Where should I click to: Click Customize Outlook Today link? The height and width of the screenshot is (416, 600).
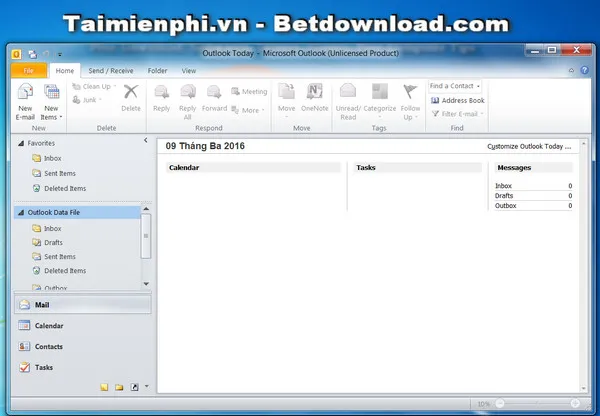529,146
